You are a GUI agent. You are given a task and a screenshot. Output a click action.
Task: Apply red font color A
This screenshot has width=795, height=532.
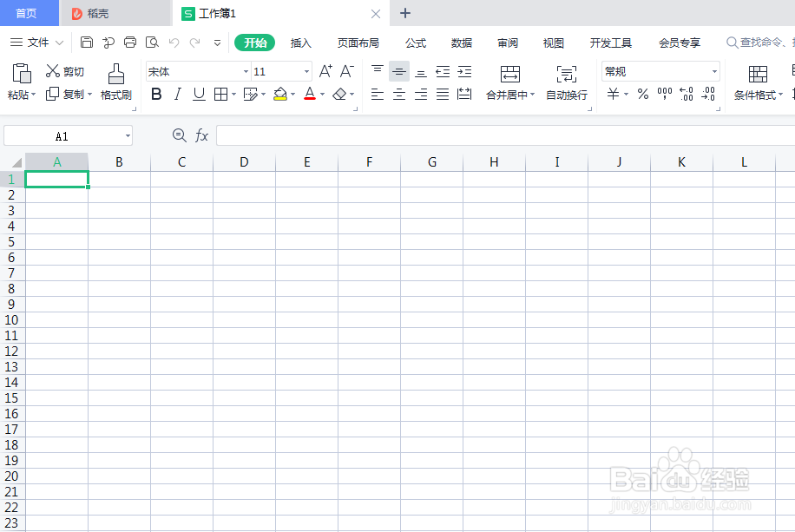click(310, 95)
